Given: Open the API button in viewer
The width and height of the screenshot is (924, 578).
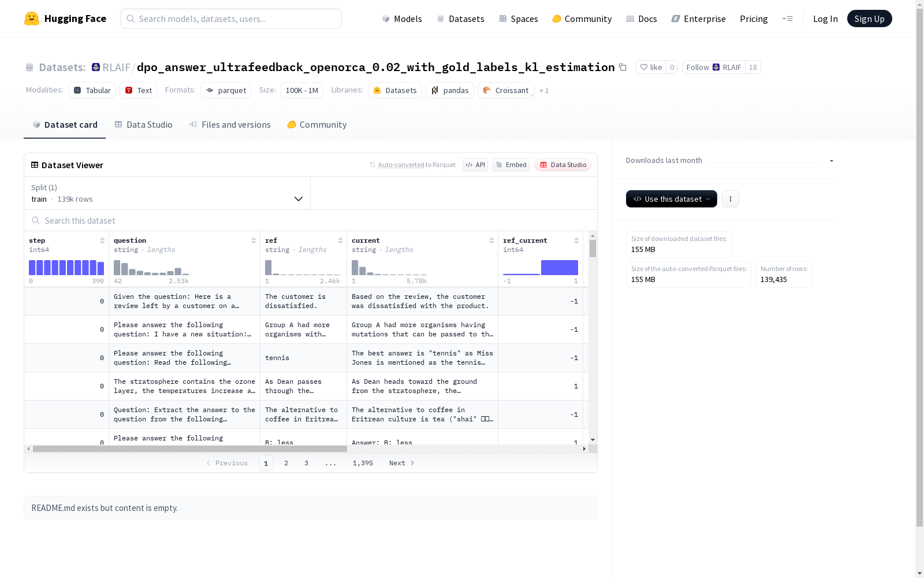Looking at the screenshot, I should 475,165.
